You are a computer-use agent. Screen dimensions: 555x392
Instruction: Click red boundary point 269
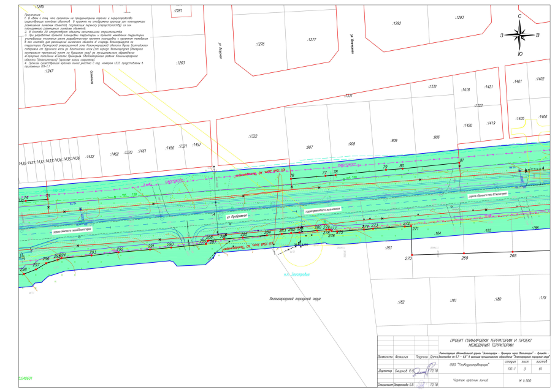(464, 254)
